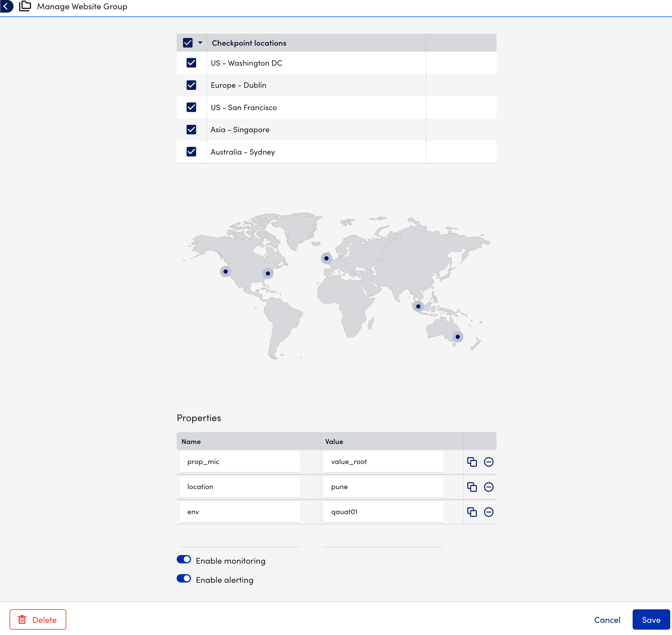Uncheck the Australia - Sydney checkpoint
The image size is (672, 635).
(191, 152)
